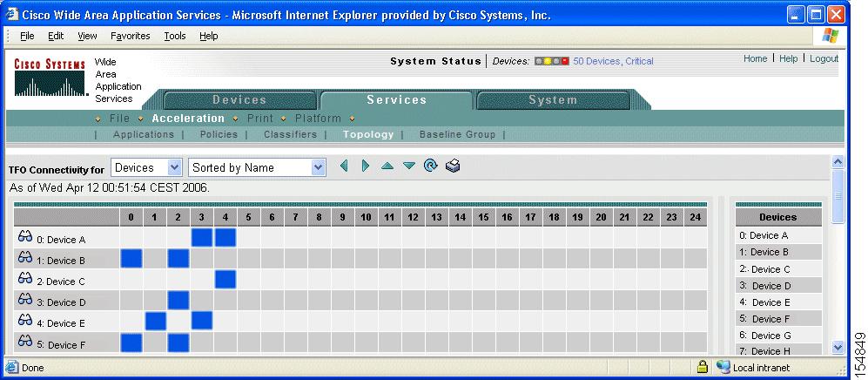
Task: Print the topology table
Action: [453, 166]
